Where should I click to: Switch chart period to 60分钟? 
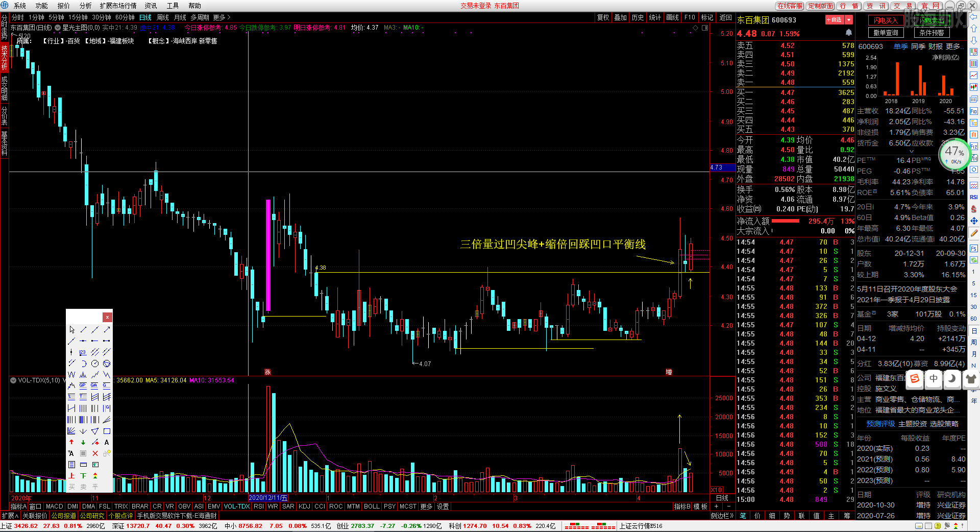click(125, 17)
